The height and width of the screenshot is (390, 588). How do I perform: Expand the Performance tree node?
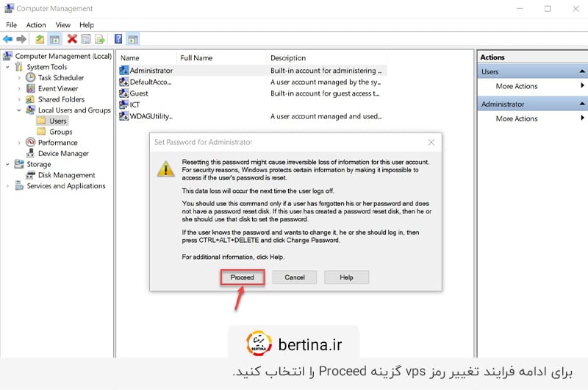click(x=19, y=143)
